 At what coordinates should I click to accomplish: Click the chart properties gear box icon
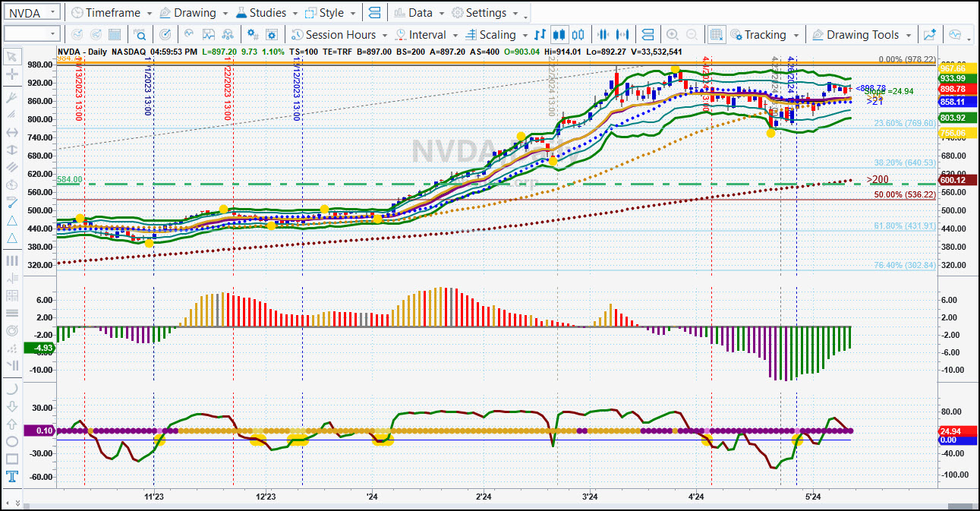(272, 34)
